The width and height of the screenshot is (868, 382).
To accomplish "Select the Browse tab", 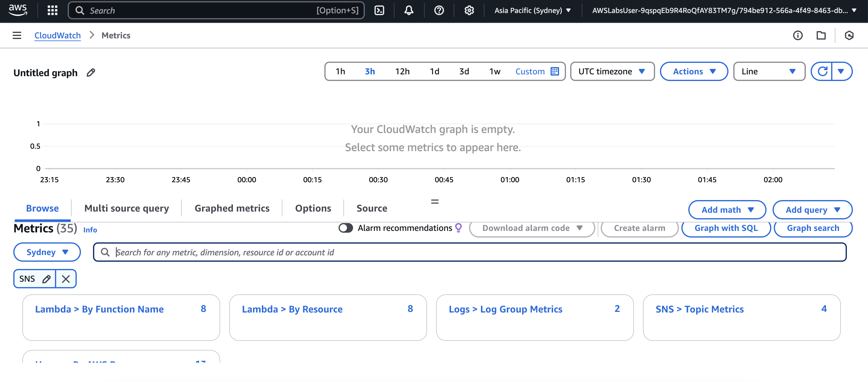I will pos(43,208).
